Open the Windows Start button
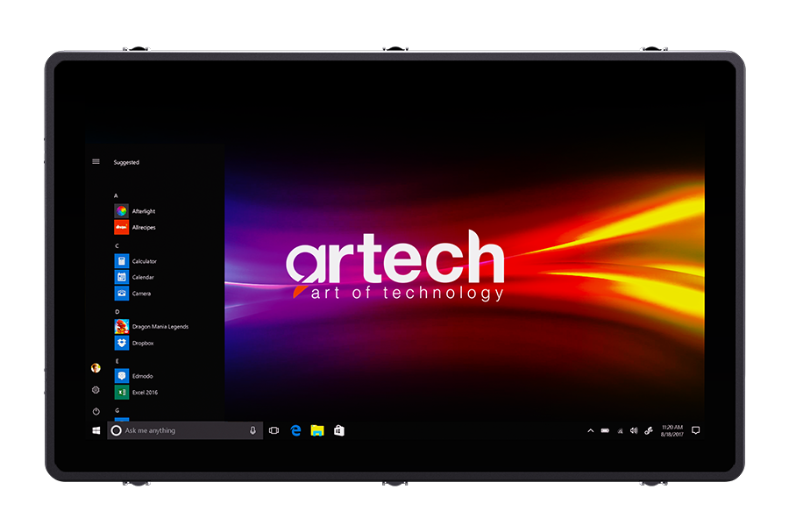789x532 pixels. click(96, 430)
